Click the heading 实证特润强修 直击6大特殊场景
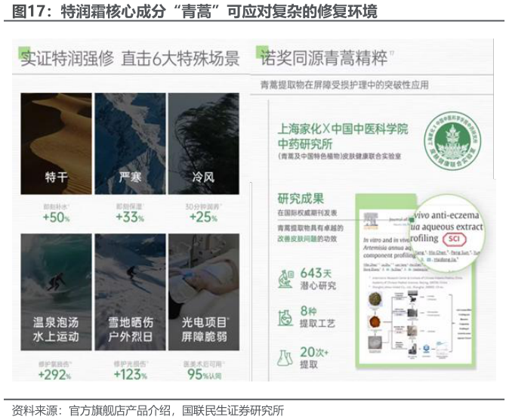The image size is (509, 420). pos(130,59)
